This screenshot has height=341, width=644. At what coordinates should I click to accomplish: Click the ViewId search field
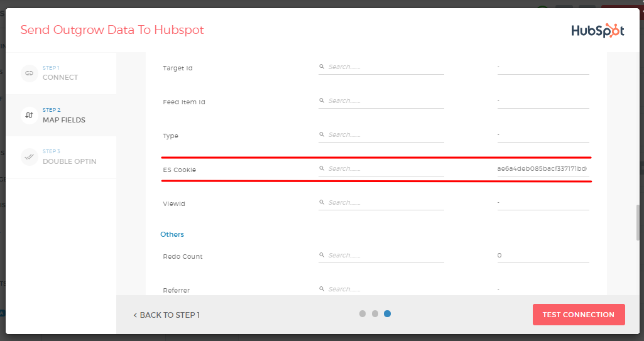(x=381, y=203)
